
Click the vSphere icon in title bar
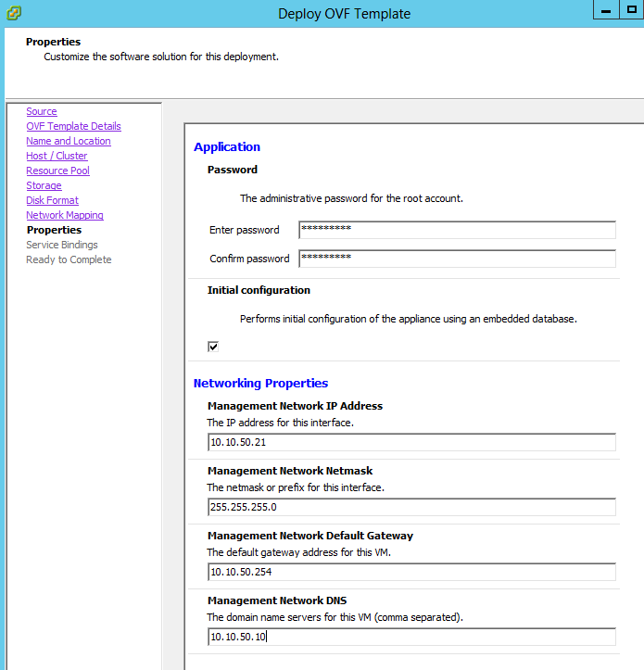[x=14, y=13]
